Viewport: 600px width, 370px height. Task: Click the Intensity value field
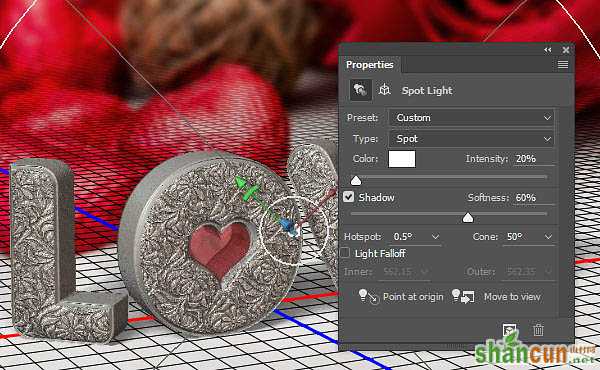534,159
